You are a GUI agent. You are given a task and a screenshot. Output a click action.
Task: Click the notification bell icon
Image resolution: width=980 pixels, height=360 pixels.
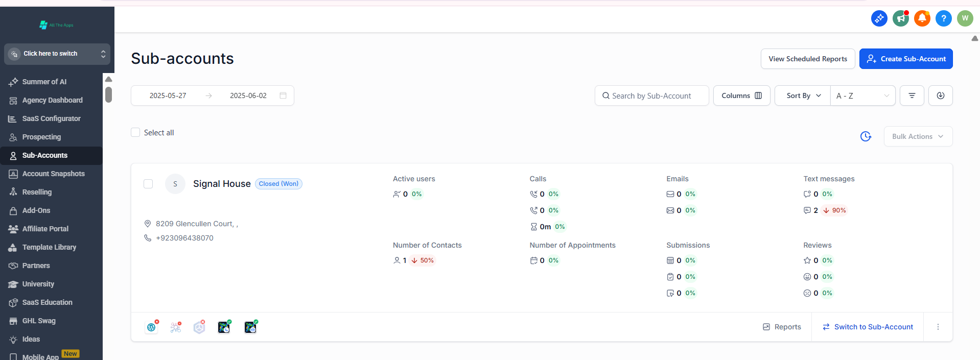point(922,18)
